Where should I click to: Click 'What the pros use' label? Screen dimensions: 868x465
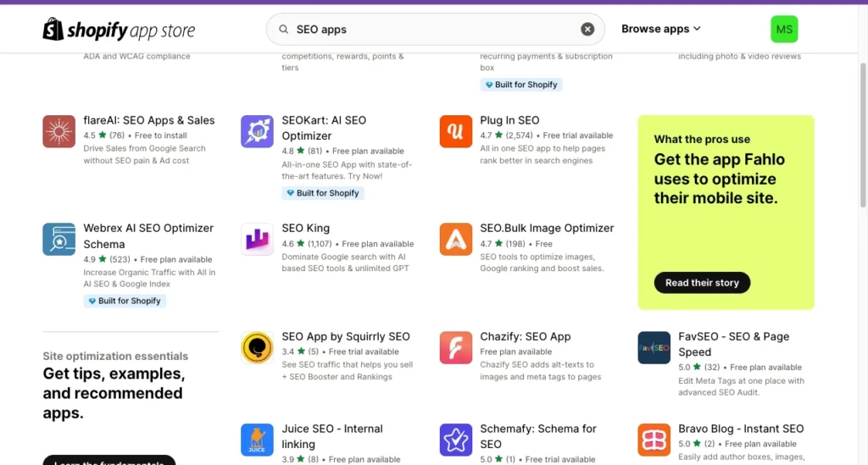coord(702,140)
